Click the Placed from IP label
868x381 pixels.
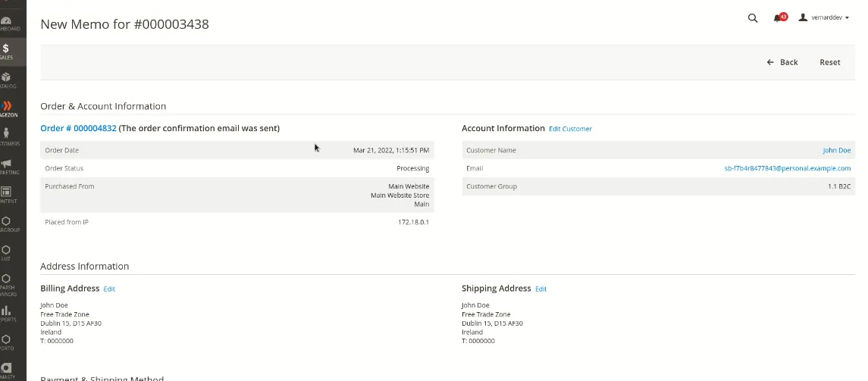[x=67, y=222]
